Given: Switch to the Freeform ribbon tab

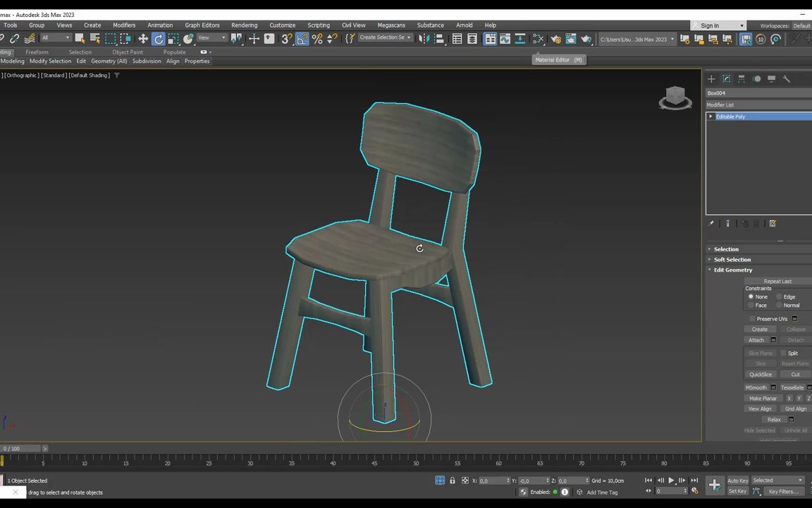Looking at the screenshot, I should (x=37, y=52).
